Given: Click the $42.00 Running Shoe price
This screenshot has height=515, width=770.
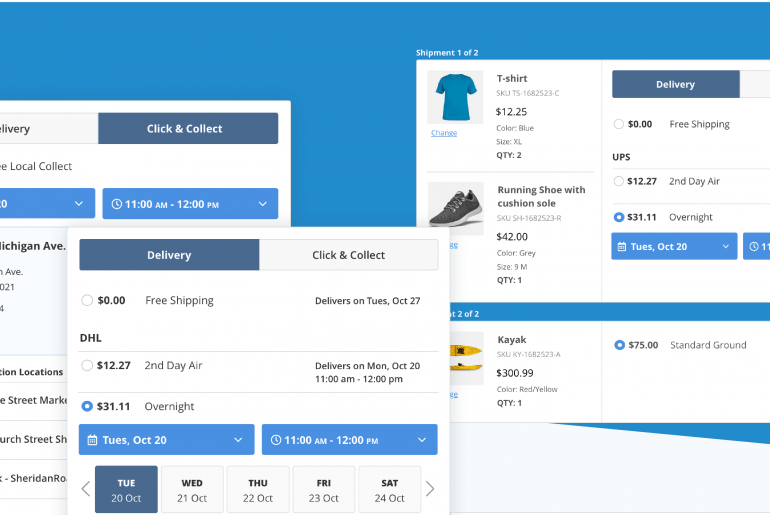Looking at the screenshot, I should point(512,237).
